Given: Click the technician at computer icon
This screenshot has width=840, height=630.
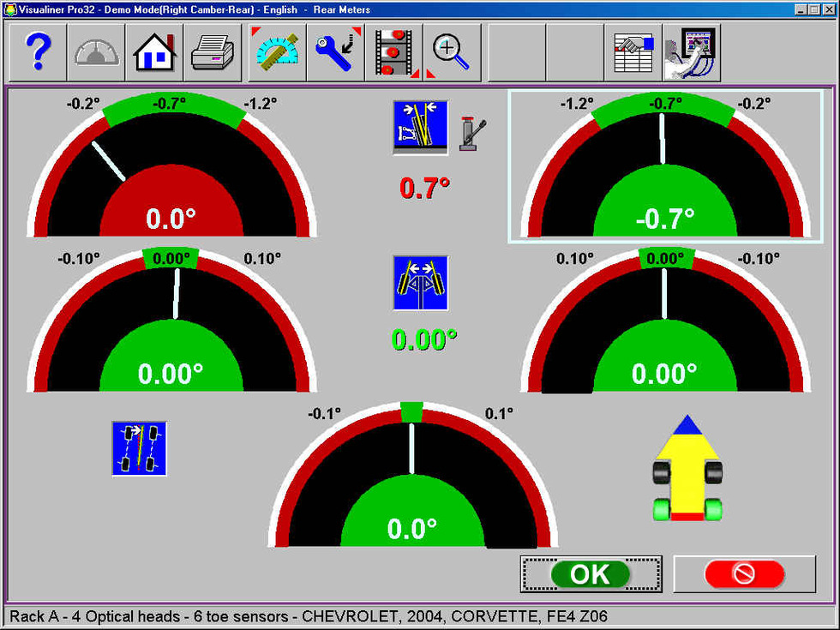Looking at the screenshot, I should point(692,53).
